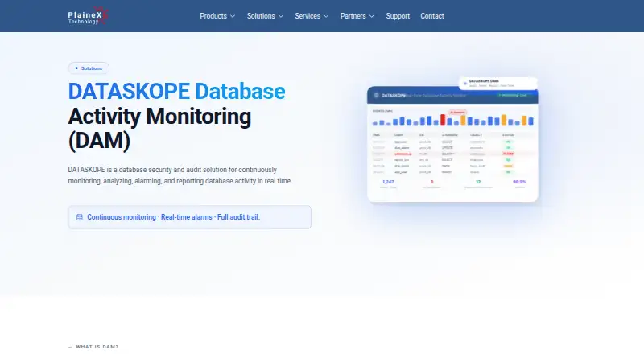The image size is (644, 354).
Task: Expand the Services dropdown chevron
Action: [x=326, y=16]
